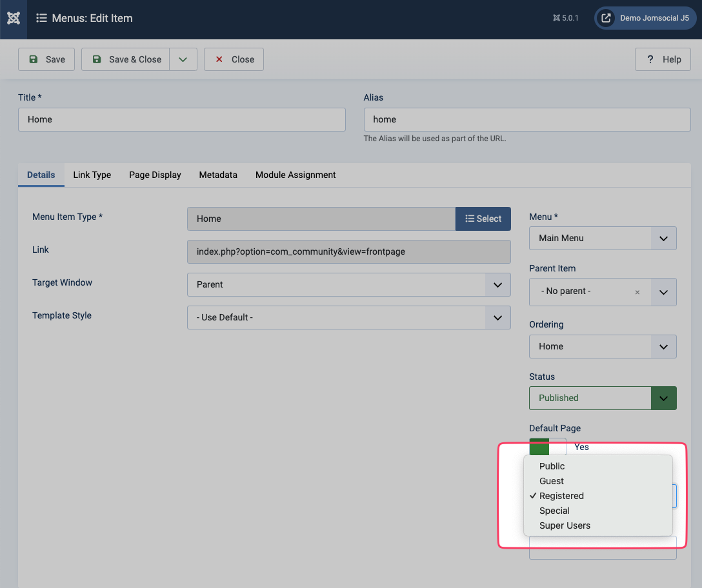Switch to the Link Type tab

point(92,175)
